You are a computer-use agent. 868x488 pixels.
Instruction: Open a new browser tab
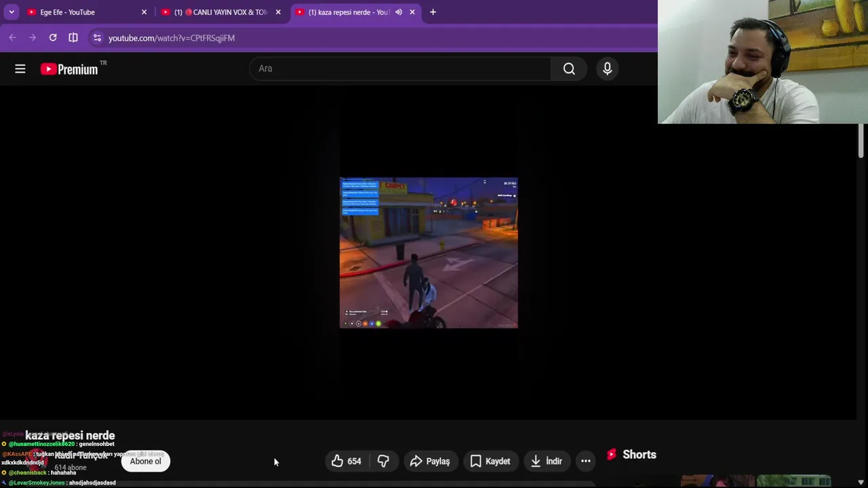pyautogui.click(x=433, y=12)
